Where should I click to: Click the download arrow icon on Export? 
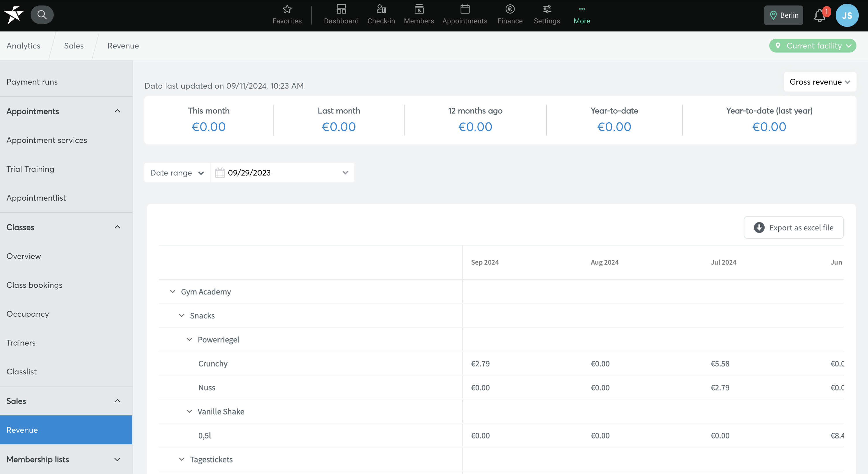click(759, 228)
